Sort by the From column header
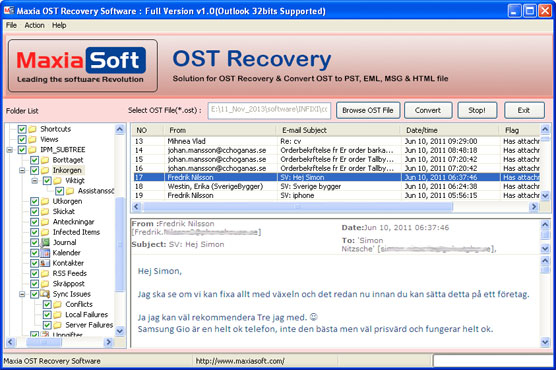 point(220,130)
